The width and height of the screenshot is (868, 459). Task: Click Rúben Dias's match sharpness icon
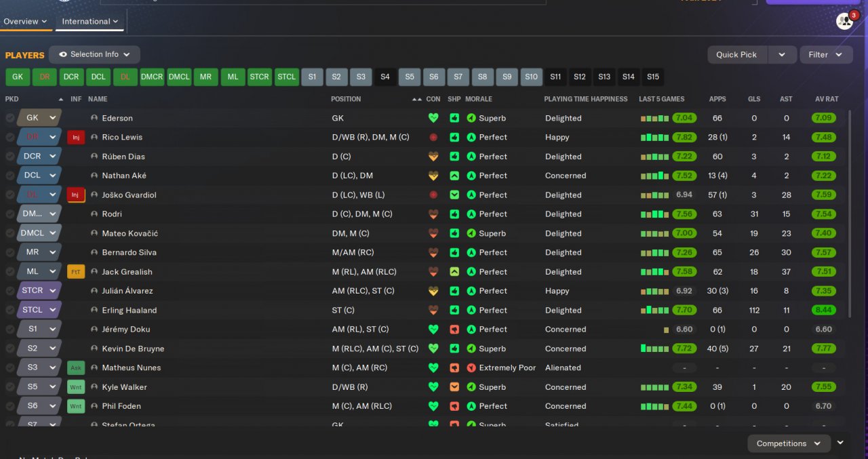tap(454, 157)
